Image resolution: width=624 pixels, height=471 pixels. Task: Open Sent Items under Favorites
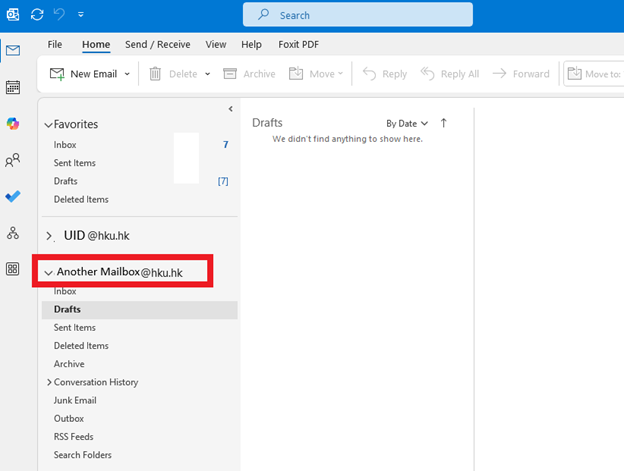[x=139, y=163]
